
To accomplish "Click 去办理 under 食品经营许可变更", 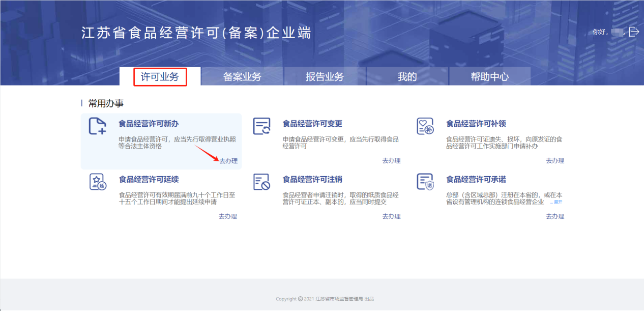I will click(391, 161).
